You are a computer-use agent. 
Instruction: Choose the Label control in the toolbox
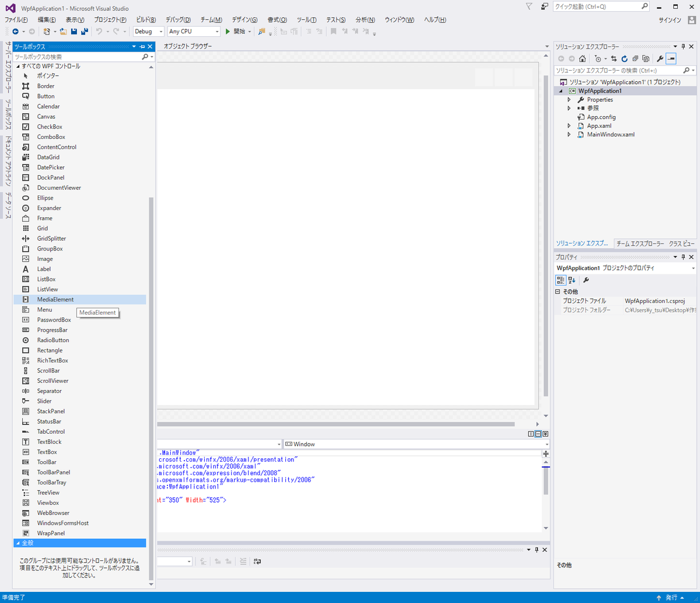click(x=80, y=269)
